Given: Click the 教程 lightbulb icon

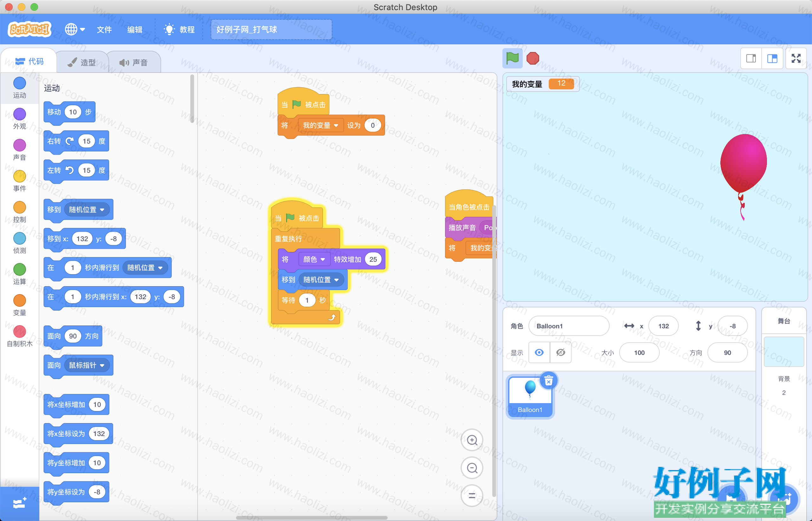Looking at the screenshot, I should pyautogui.click(x=169, y=29).
